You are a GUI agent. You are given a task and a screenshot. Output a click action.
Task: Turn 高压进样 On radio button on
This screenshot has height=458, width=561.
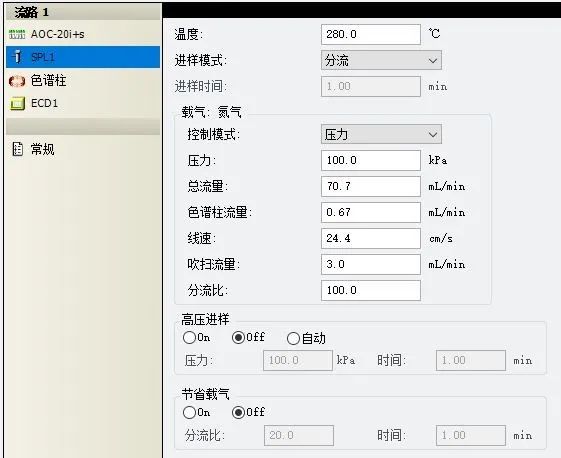click(189, 337)
